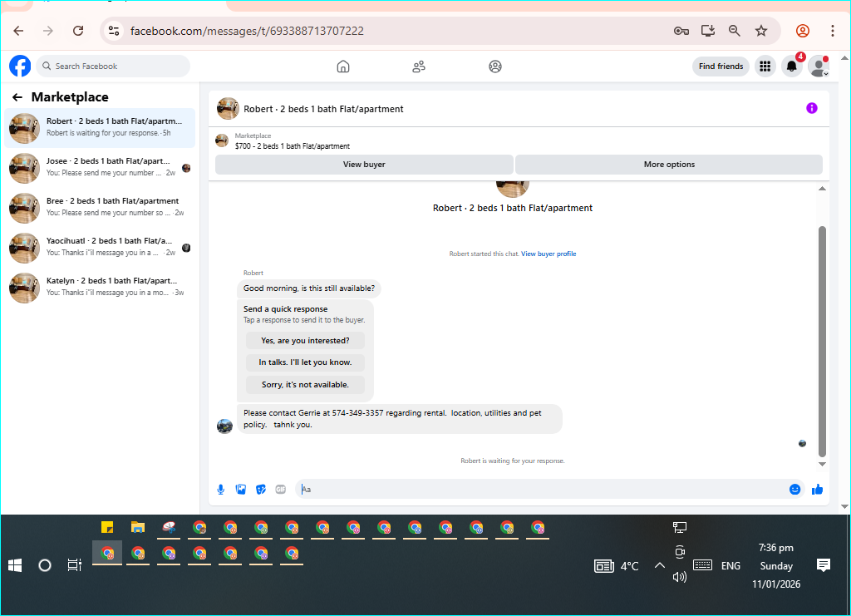
Task: Send quick reply 'In talks. I'll let you know.'
Action: 305,362
